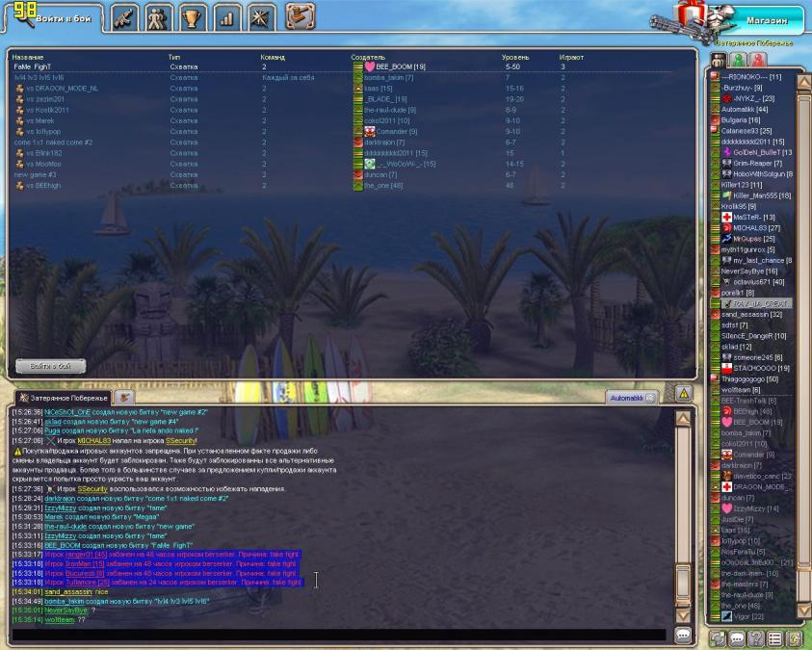This screenshot has width=812, height=650.
Task: Show friends list with green person tab
Action: tap(738, 62)
